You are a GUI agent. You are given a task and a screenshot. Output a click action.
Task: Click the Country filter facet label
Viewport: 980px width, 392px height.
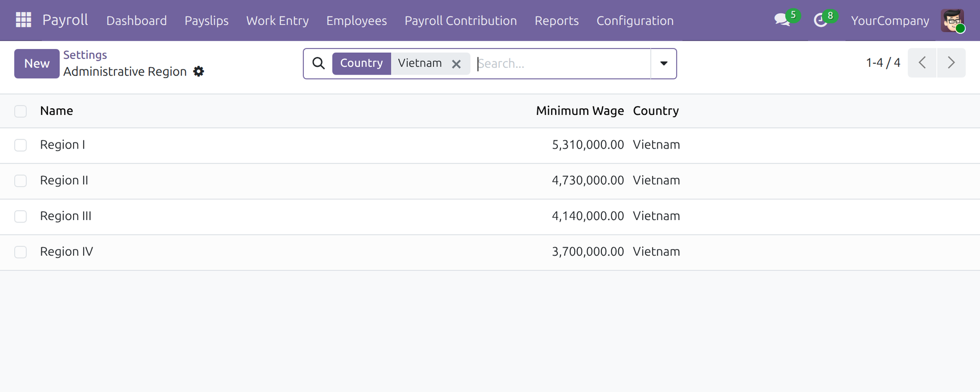coord(361,63)
